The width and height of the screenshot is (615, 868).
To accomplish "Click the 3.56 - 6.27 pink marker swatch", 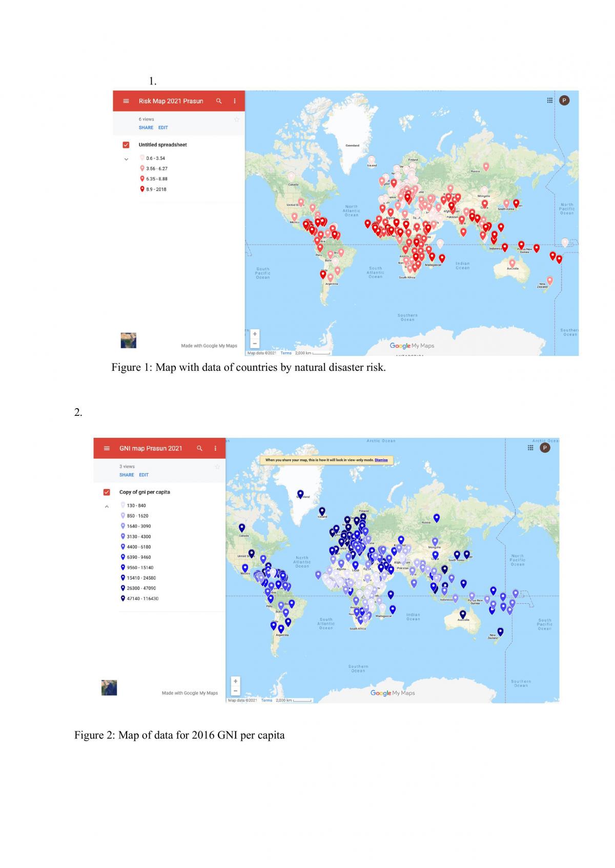I will click(142, 168).
